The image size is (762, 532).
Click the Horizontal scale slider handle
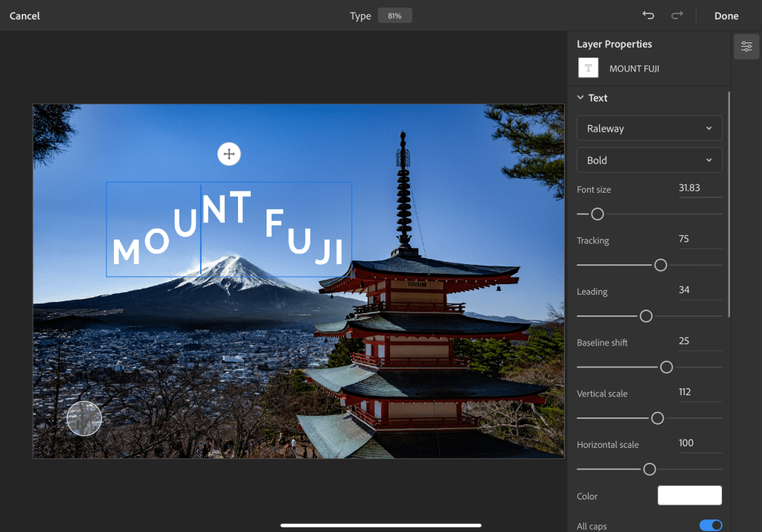(649, 469)
